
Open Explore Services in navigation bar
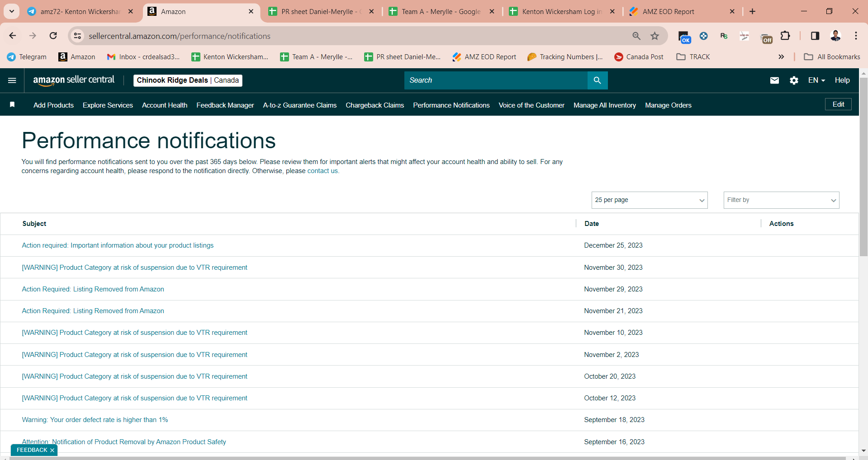(x=108, y=105)
